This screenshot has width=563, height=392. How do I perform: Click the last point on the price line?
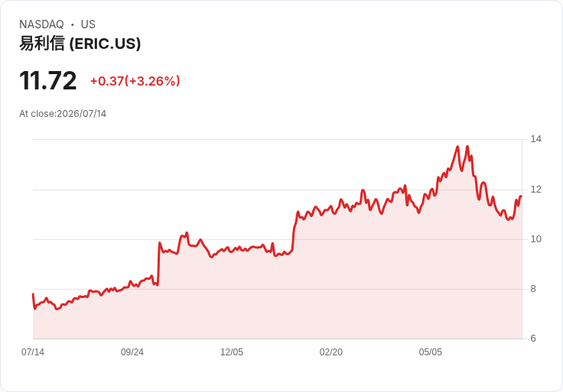(521, 196)
